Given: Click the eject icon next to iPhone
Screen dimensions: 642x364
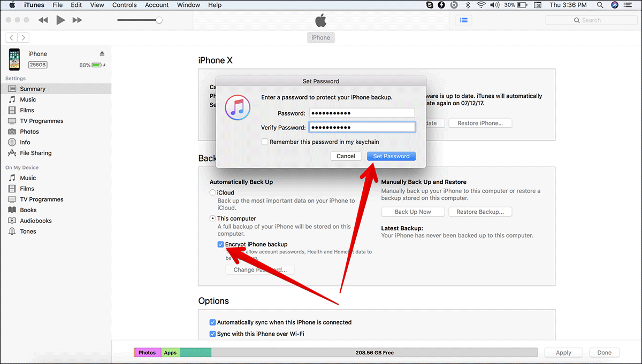Looking at the screenshot, I should click(x=102, y=53).
